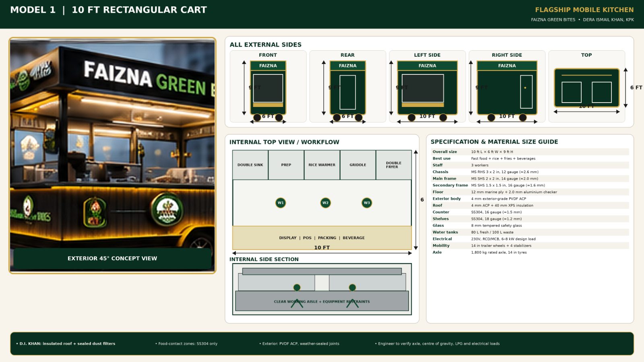Image resolution: width=644 pixels, height=362 pixels.
Task: Click the DOUBLE FRYER station box
Action: pyautogui.click(x=394, y=165)
